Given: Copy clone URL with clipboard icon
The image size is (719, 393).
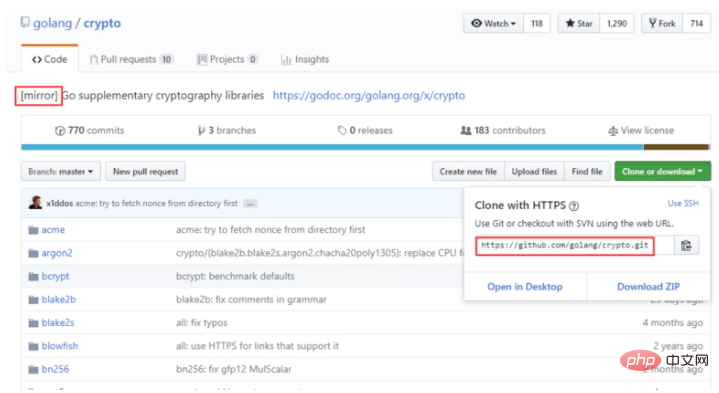Looking at the screenshot, I should pos(686,245).
